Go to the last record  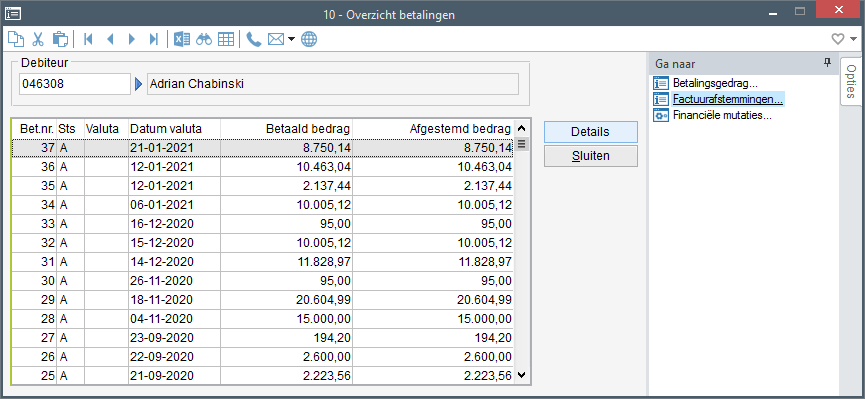pos(154,39)
